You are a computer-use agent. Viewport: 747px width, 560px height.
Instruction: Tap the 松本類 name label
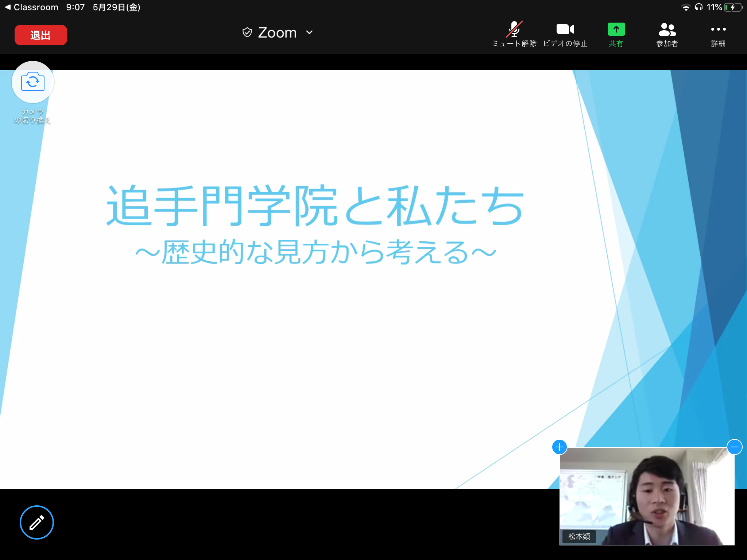579,536
